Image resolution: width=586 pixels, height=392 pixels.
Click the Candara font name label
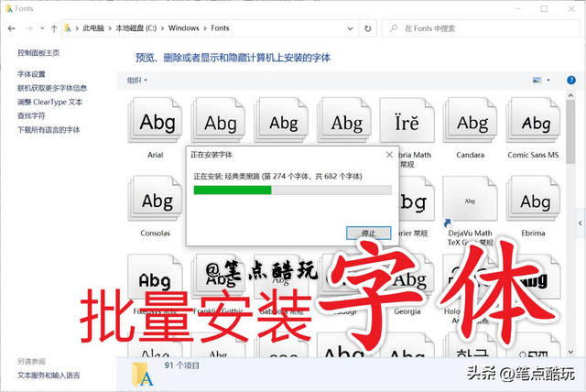pos(470,155)
